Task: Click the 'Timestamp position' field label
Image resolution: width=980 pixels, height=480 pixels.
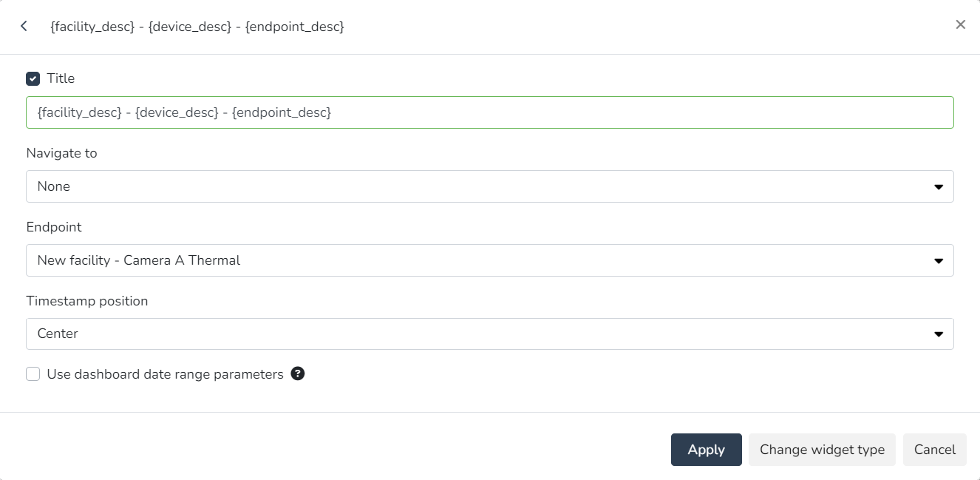Action: pyautogui.click(x=87, y=301)
